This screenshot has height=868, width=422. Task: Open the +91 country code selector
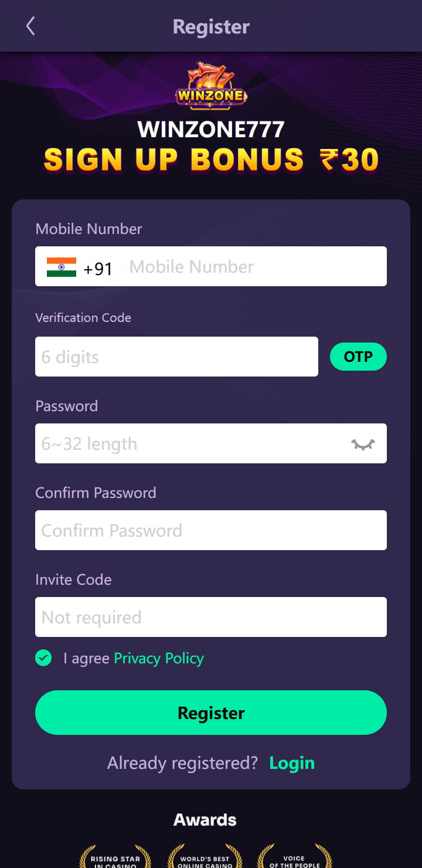tap(98, 268)
